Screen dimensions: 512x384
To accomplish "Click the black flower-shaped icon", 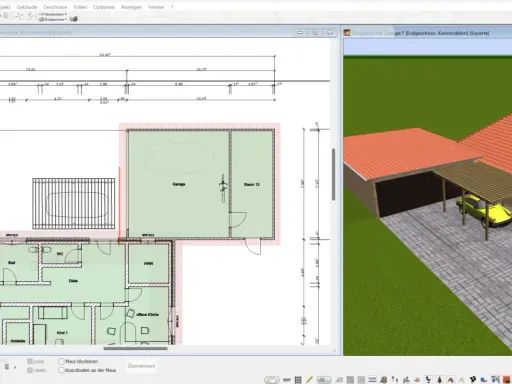I will click(x=473, y=380).
